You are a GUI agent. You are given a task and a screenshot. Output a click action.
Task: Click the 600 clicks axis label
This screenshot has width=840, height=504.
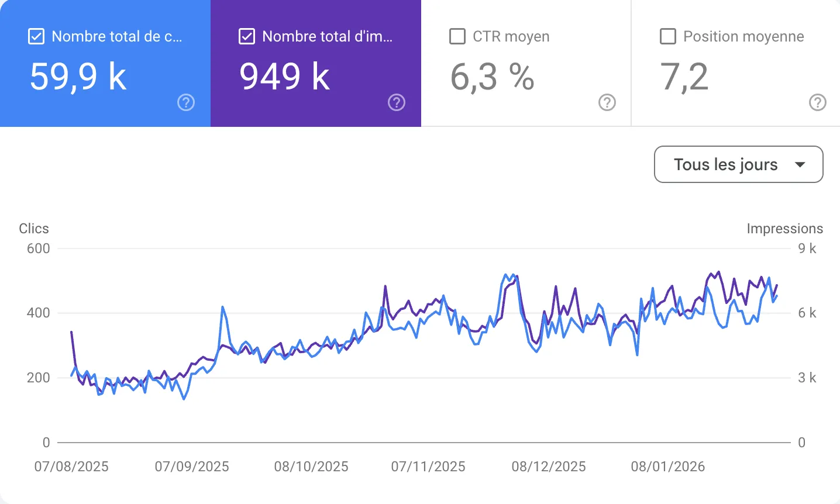click(39, 248)
